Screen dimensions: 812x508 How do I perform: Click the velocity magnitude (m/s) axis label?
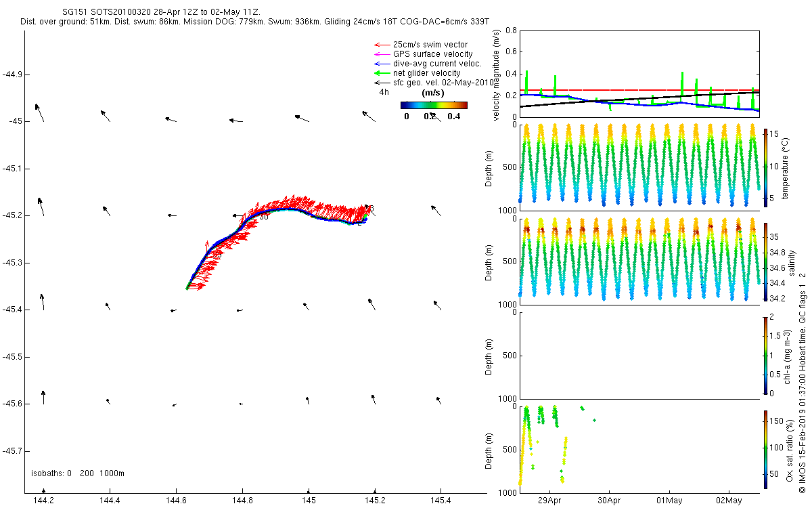point(496,74)
